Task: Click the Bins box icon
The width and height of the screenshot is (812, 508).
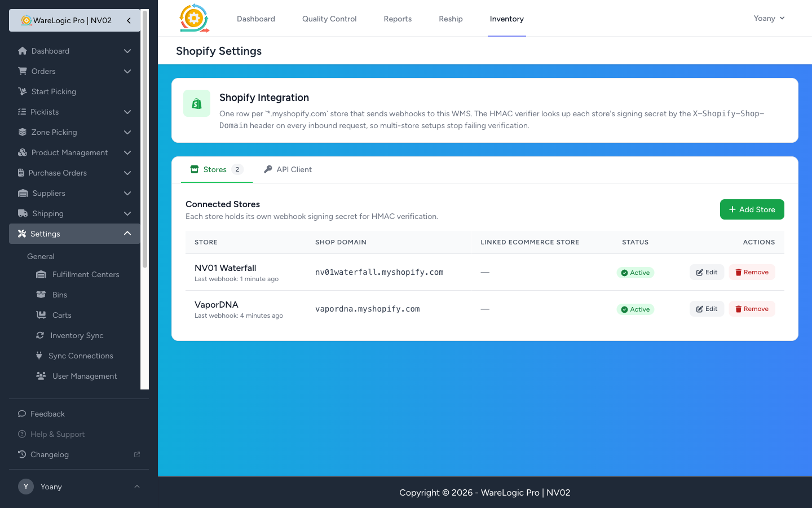Action: point(41,295)
